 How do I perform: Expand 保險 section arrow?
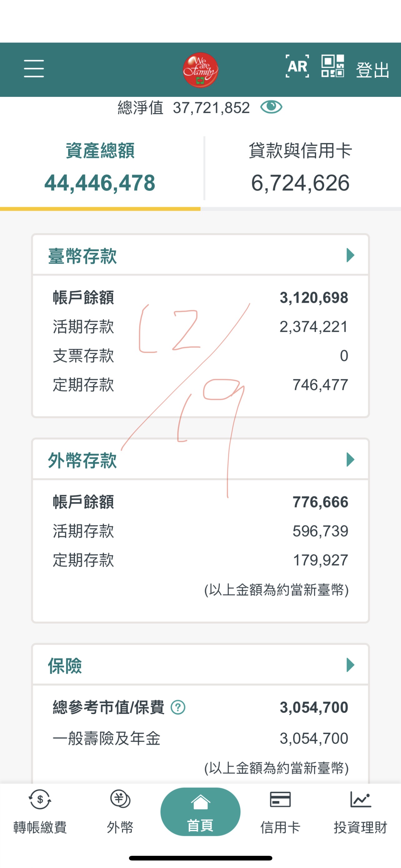click(x=350, y=665)
